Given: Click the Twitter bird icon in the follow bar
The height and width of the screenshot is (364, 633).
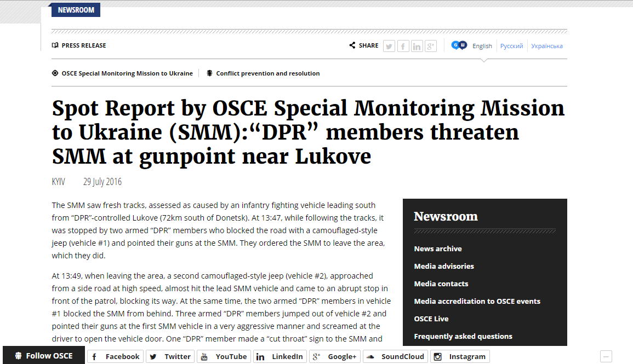Looking at the screenshot, I should point(153,357).
